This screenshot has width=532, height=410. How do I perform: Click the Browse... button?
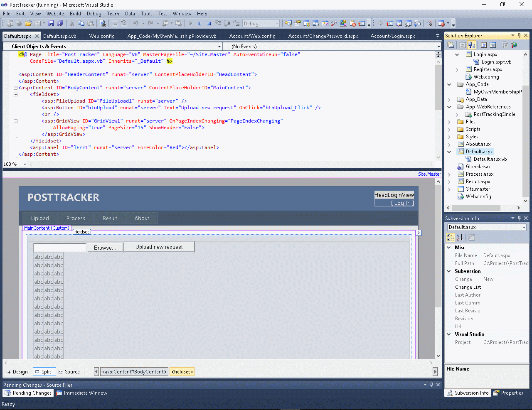[x=105, y=248]
